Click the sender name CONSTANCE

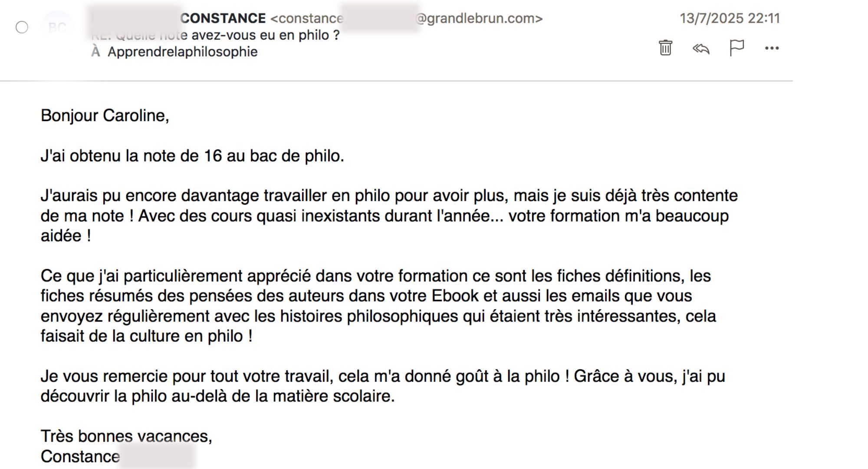tap(223, 18)
